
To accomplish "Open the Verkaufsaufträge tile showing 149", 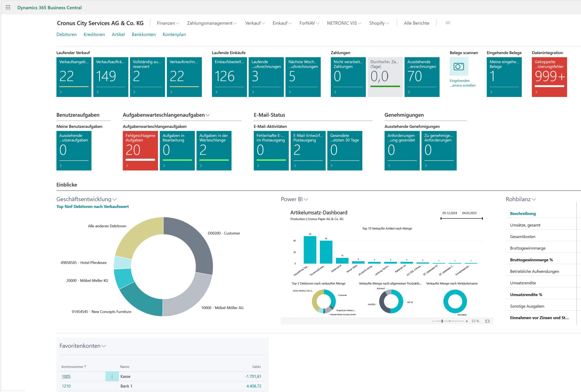I will coord(111,77).
